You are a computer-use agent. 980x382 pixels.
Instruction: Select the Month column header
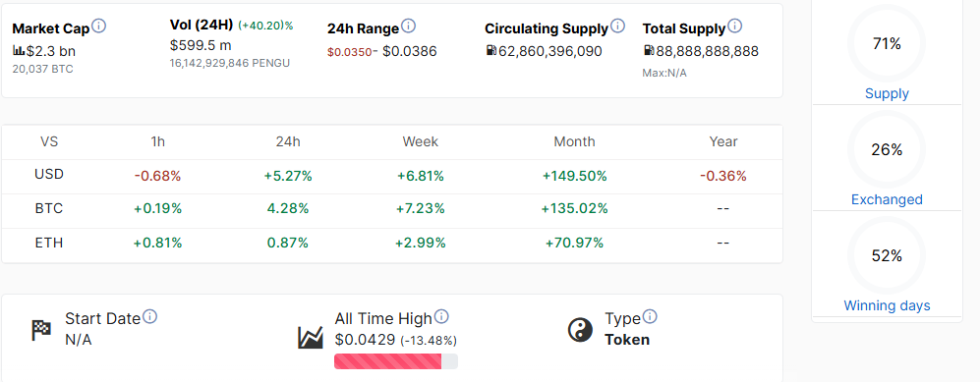tap(574, 141)
